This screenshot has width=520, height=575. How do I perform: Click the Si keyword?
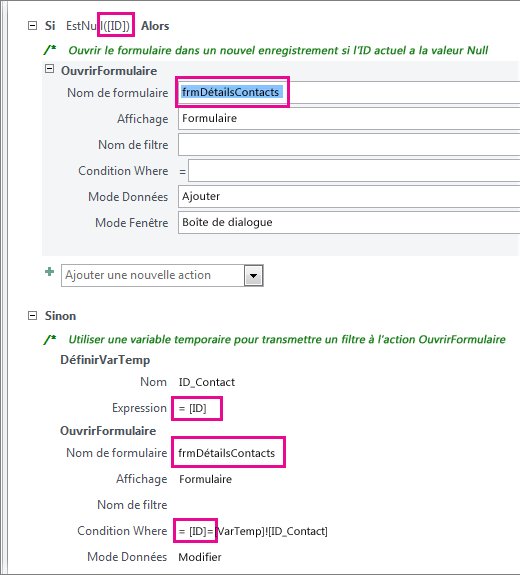[50, 26]
